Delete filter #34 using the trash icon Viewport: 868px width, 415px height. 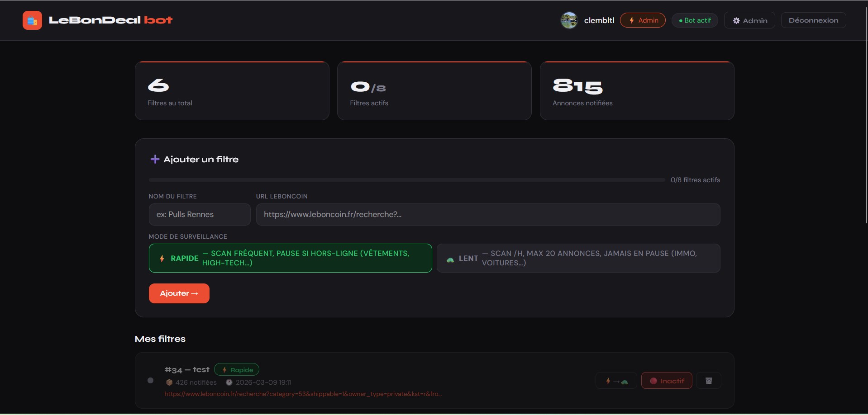[x=708, y=380]
